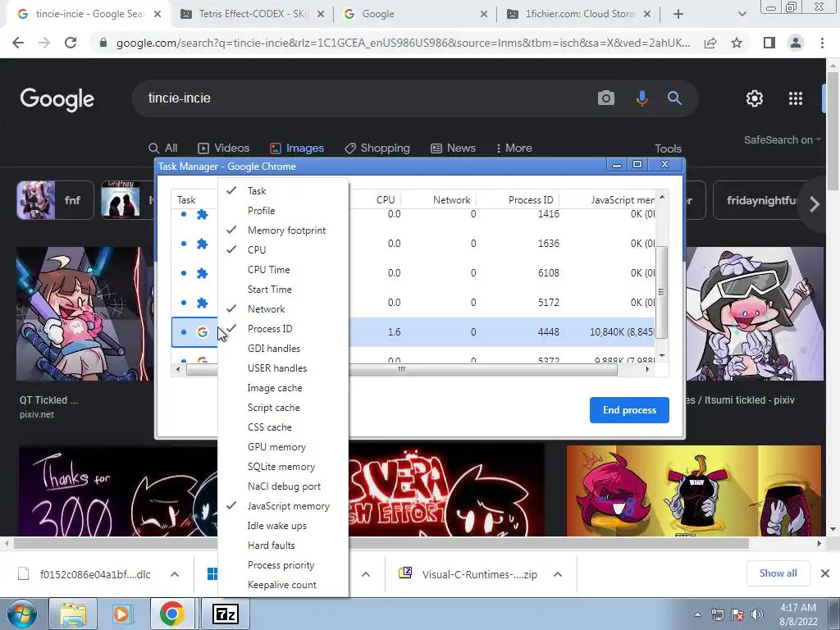Open options for Visual-C-Runtimes zip download
The height and width of the screenshot is (630, 840).
point(558,573)
